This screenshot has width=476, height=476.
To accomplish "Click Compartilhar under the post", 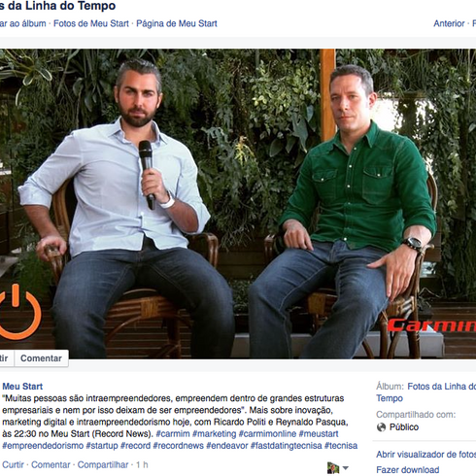I will point(103,464).
